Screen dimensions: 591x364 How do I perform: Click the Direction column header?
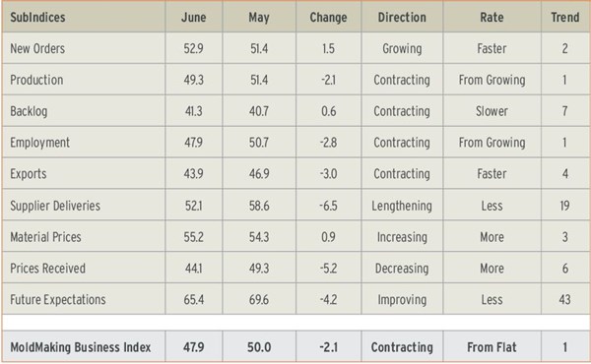click(x=402, y=18)
